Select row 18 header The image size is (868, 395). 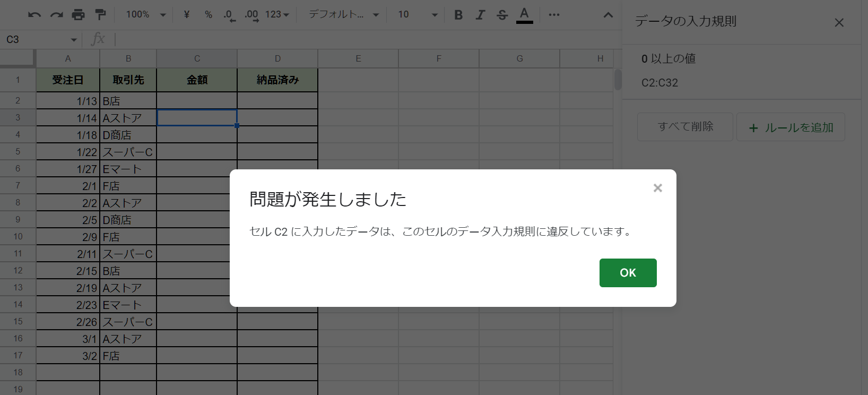18,373
